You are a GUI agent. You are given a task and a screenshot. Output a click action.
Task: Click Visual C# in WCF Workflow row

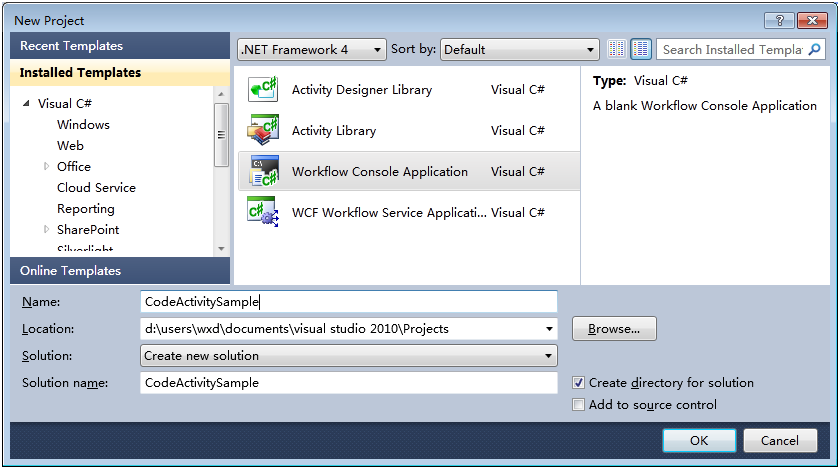coord(518,213)
